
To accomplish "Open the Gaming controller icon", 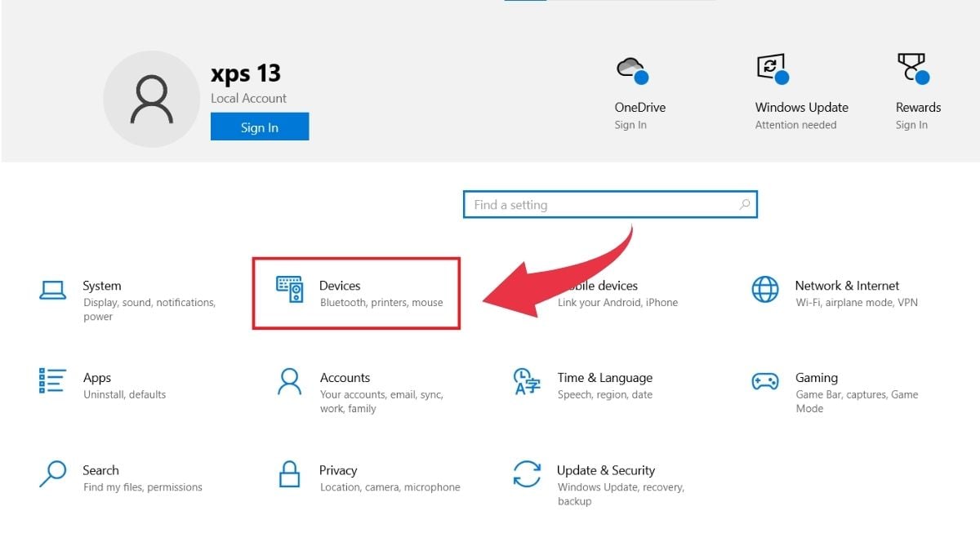I will (765, 381).
